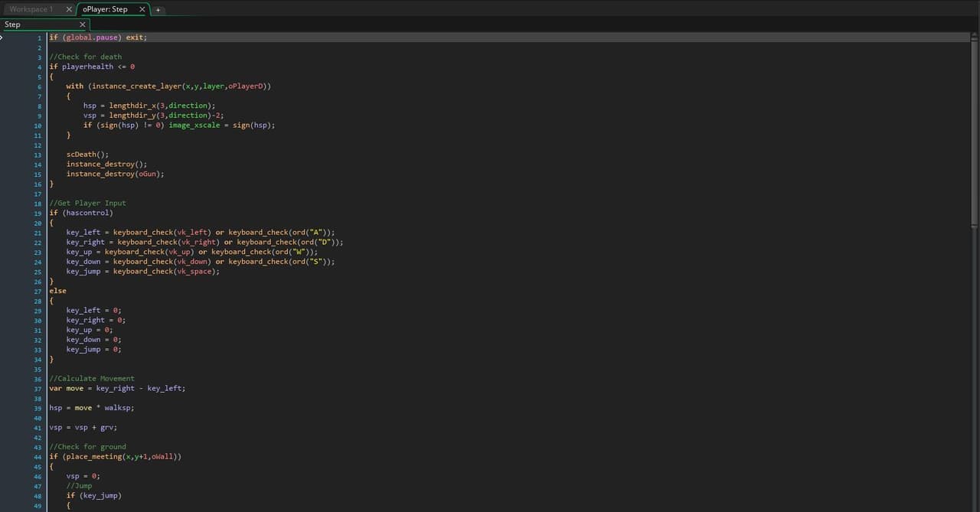Select the Step event sub-tab
This screenshot has width=980, height=512.
(13, 24)
